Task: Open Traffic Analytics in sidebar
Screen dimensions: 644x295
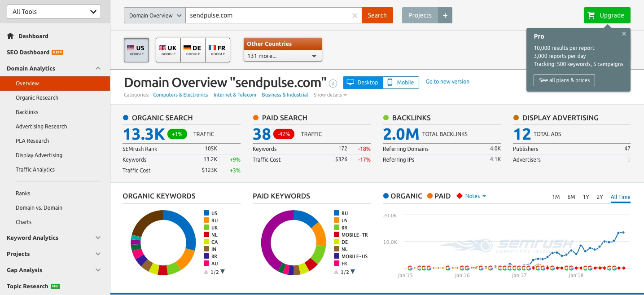Action: (x=35, y=170)
